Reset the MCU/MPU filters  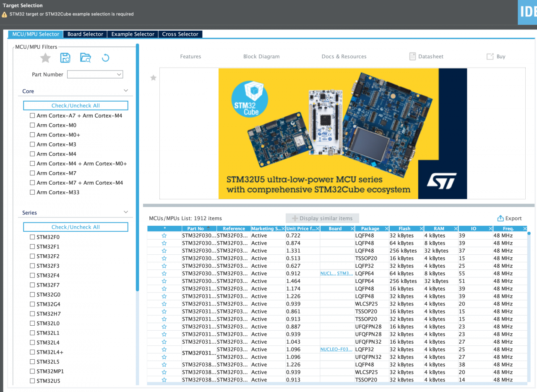(x=105, y=58)
